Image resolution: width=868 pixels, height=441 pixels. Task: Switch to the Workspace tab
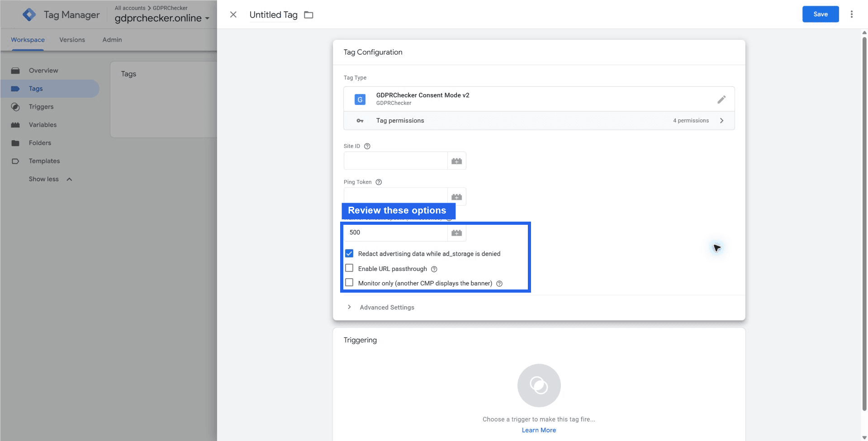pos(28,40)
